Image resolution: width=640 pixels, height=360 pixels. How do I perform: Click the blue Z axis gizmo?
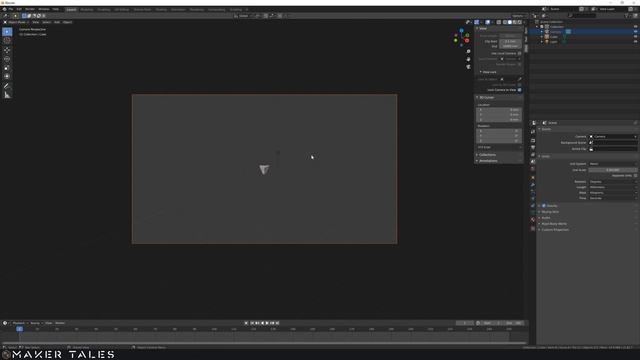[x=461, y=31]
